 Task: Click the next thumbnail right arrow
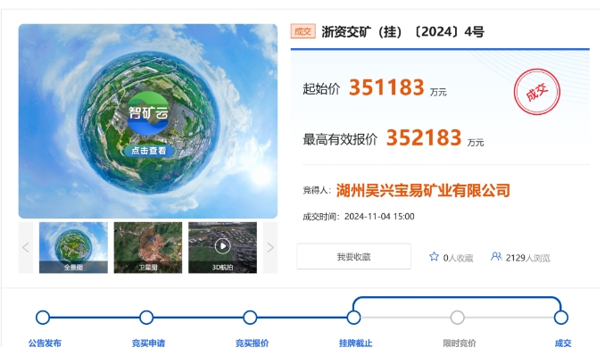point(270,247)
